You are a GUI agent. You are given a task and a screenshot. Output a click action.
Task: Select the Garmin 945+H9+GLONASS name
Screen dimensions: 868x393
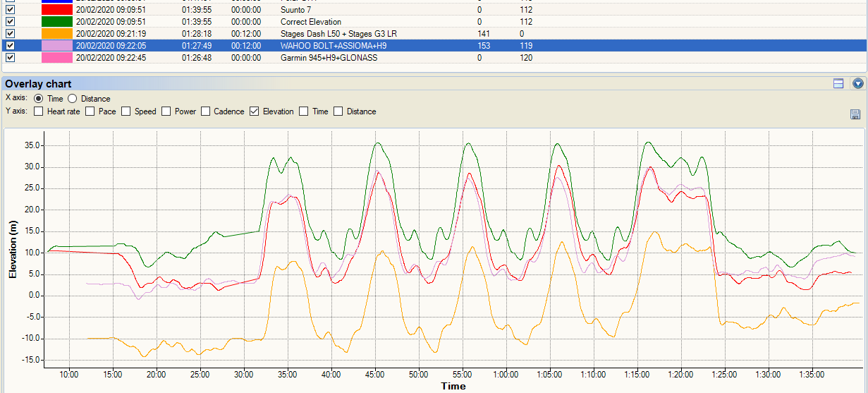pyautogui.click(x=329, y=57)
